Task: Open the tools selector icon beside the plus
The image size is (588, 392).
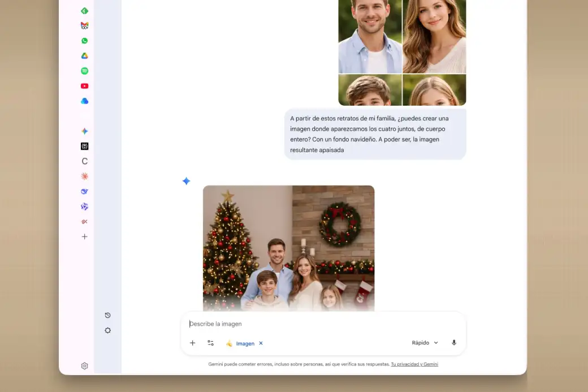Action: tap(210, 343)
